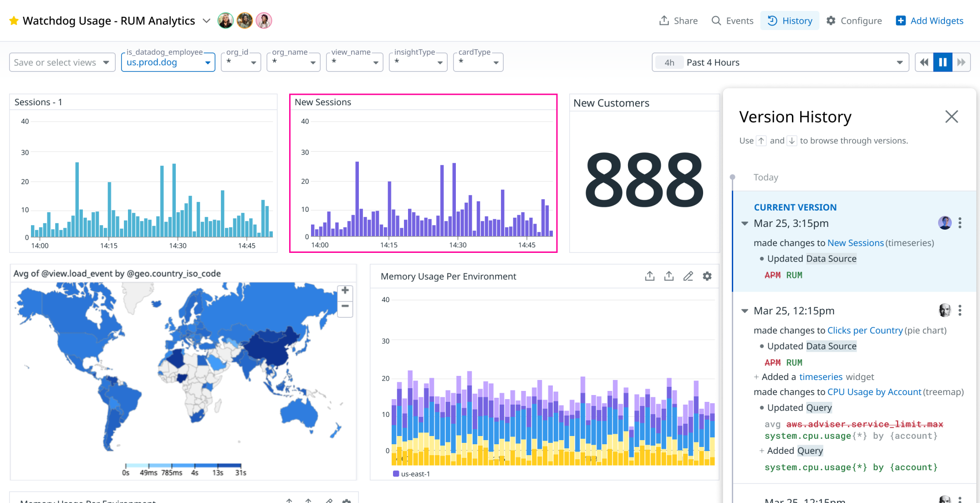The width and height of the screenshot is (980, 503).
Task: Open three-dot menu for Mar 25, 12:15pm version
Action: pyautogui.click(x=960, y=310)
